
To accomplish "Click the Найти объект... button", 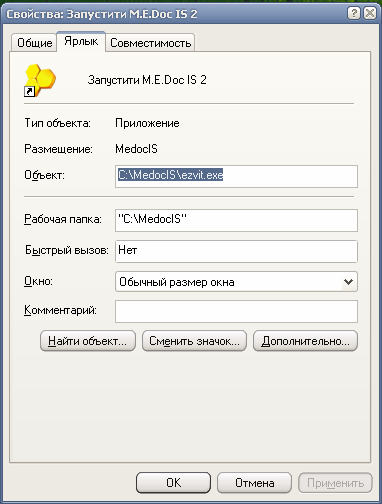I will click(x=88, y=341).
